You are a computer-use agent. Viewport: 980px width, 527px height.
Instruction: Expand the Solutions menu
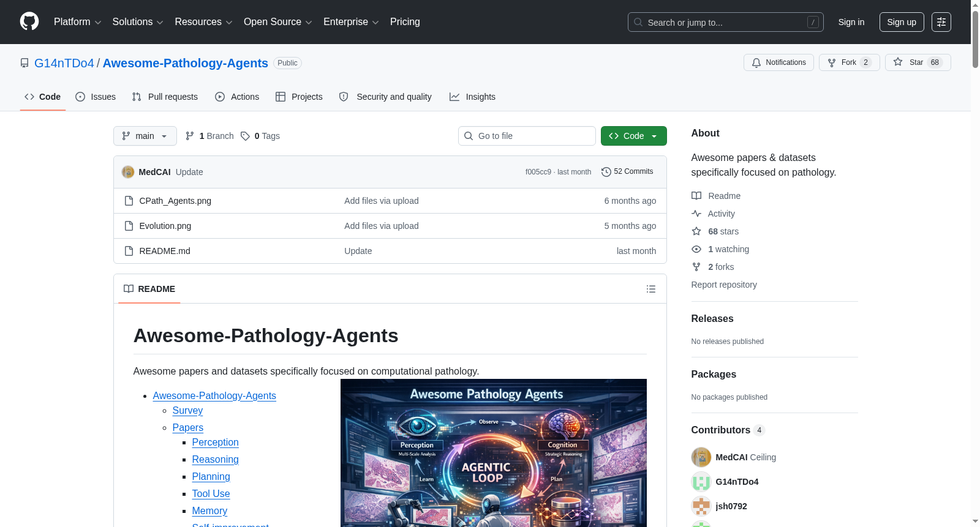[x=138, y=22]
